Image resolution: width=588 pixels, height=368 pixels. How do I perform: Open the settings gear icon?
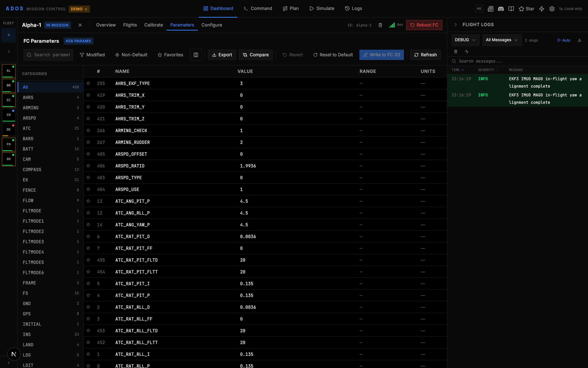point(552,9)
